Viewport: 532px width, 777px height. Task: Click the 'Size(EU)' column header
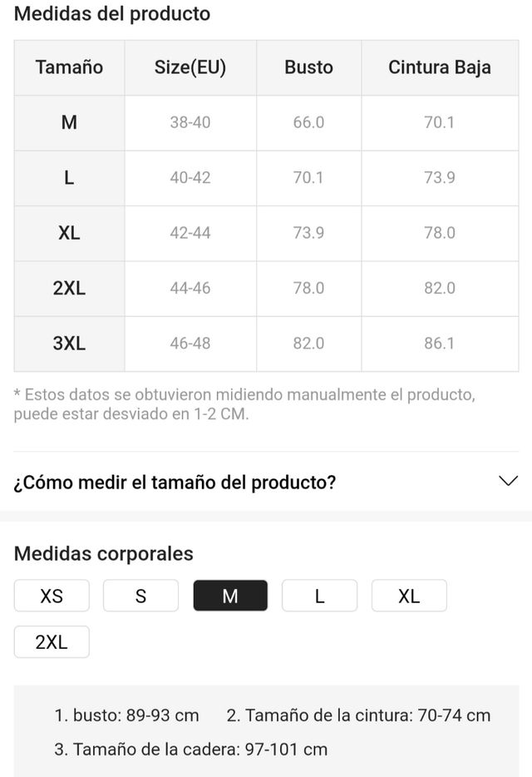pos(190,67)
